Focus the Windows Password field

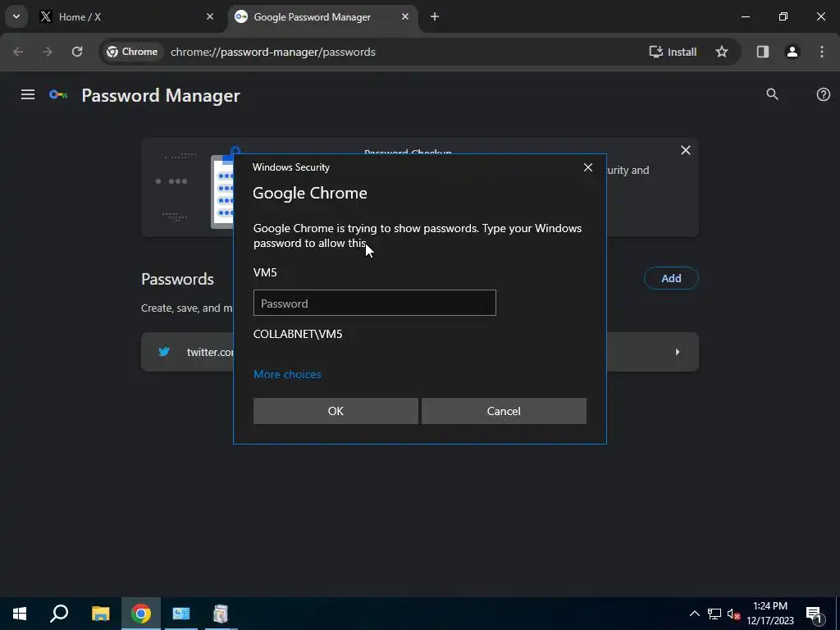pyautogui.click(x=374, y=303)
